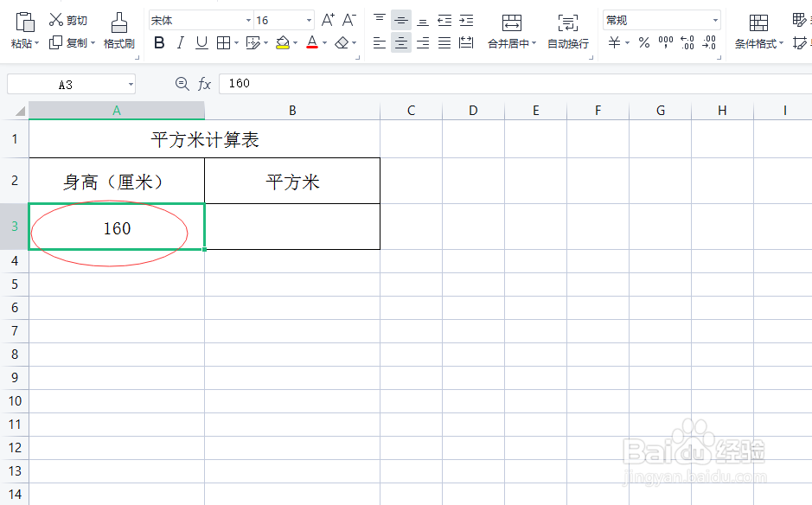
Task: Click the Center alignment button
Action: pos(400,43)
